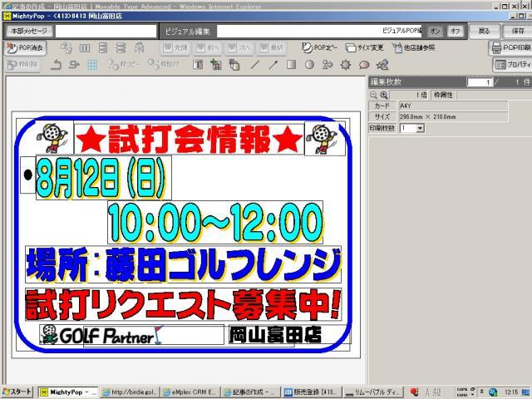Select the insert image frame tool
The height and width of the screenshot is (399, 532).
[216, 65]
